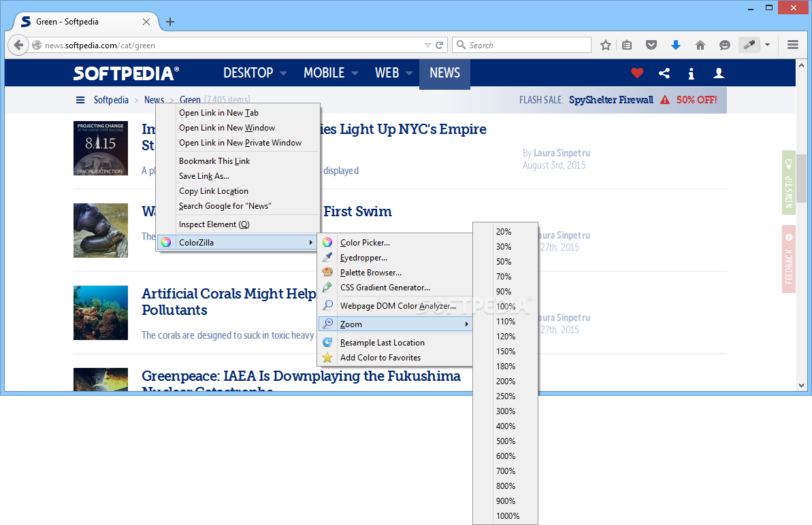Choose Open Link in New Window

[238, 128]
